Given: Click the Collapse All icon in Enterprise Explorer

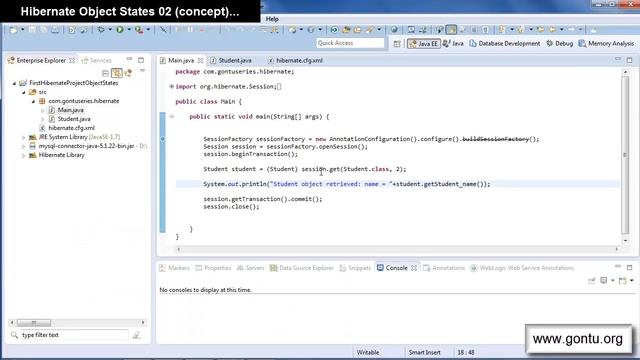Looking at the screenshot, I should click(x=105, y=73).
